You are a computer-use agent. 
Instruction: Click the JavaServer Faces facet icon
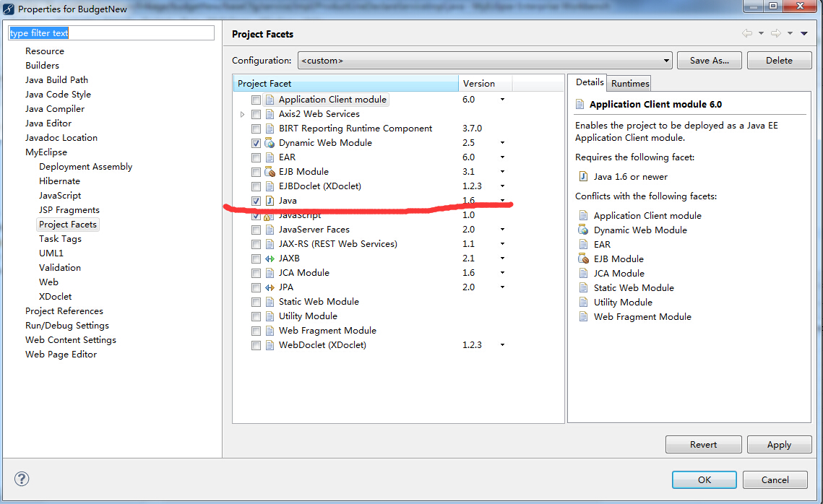pos(270,229)
